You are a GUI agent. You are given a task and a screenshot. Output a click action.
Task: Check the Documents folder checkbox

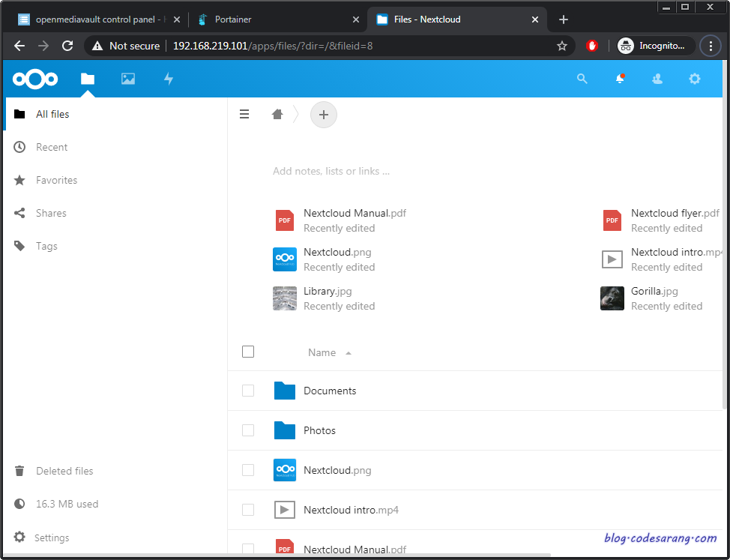click(x=248, y=391)
